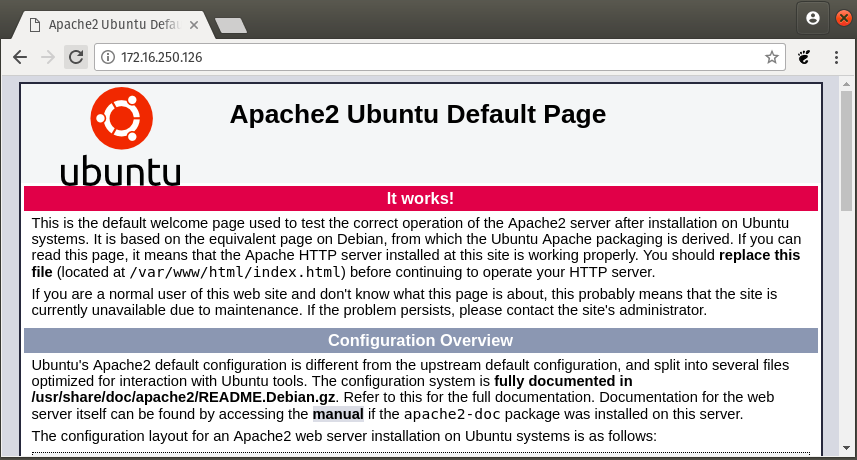The height and width of the screenshot is (460, 857).
Task: Open the user profile button
Action: tap(813, 19)
